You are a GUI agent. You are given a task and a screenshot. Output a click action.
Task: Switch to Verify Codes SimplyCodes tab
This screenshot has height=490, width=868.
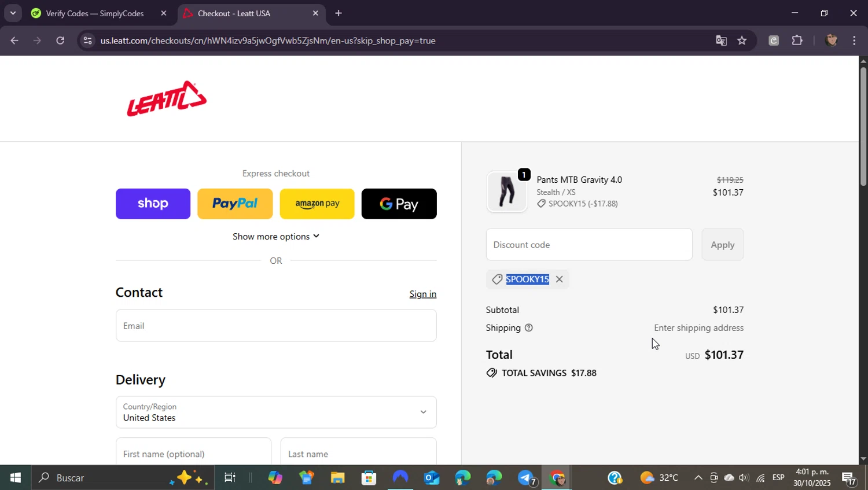tap(94, 13)
